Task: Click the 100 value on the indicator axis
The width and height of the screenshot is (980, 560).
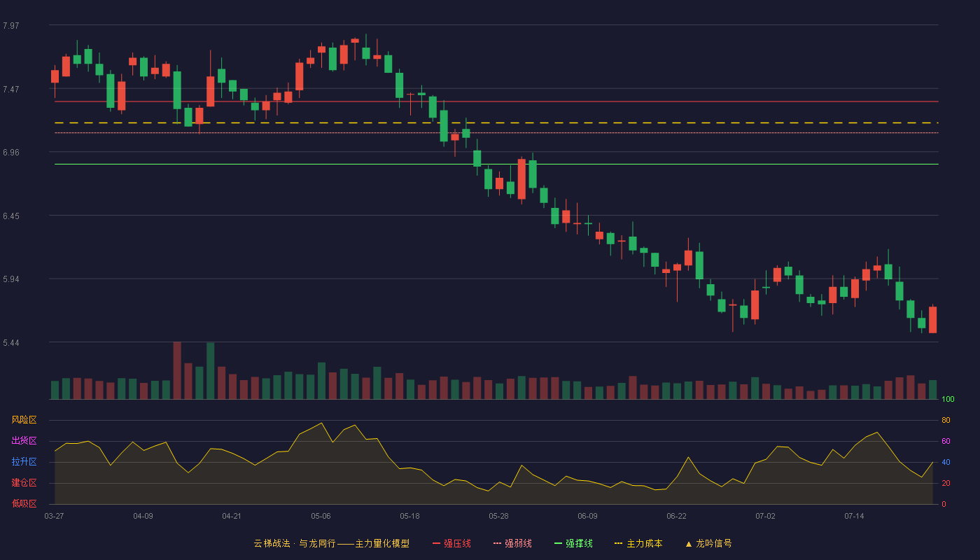Action: tap(948, 400)
